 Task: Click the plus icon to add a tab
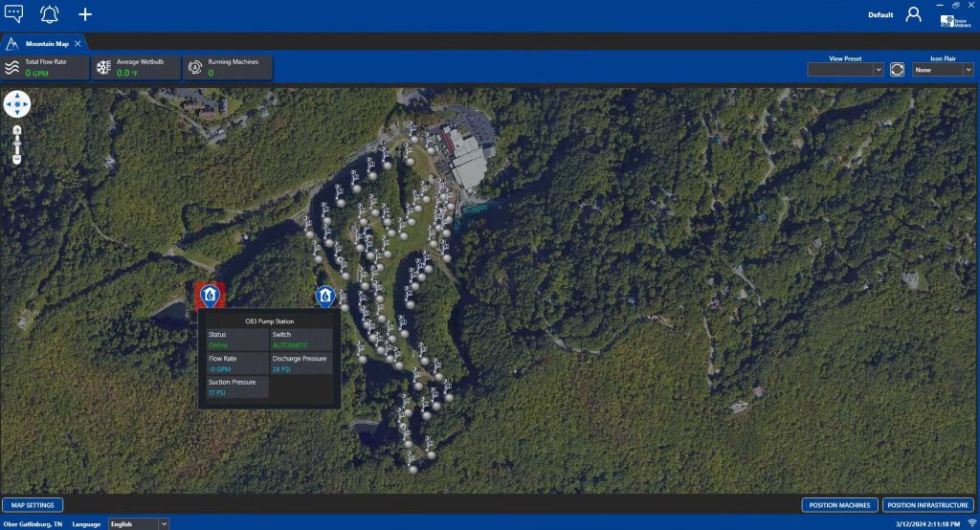click(85, 14)
